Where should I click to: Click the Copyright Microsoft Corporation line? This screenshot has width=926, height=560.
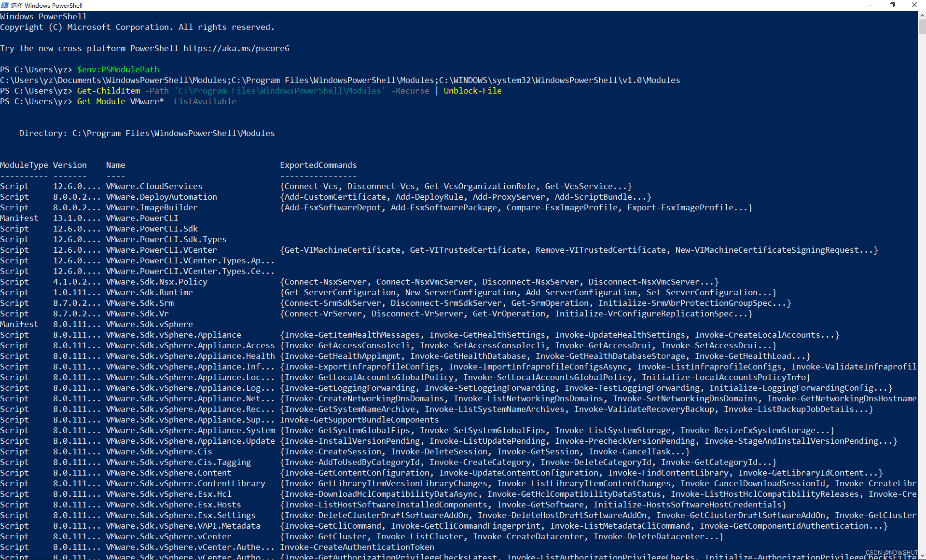pyautogui.click(x=138, y=27)
